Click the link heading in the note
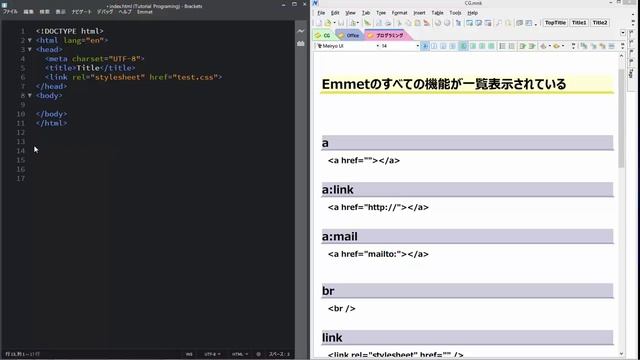 tap(332, 338)
